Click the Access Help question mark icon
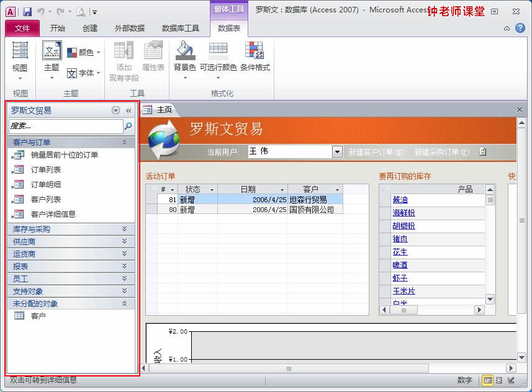532x392 pixels. [520, 28]
